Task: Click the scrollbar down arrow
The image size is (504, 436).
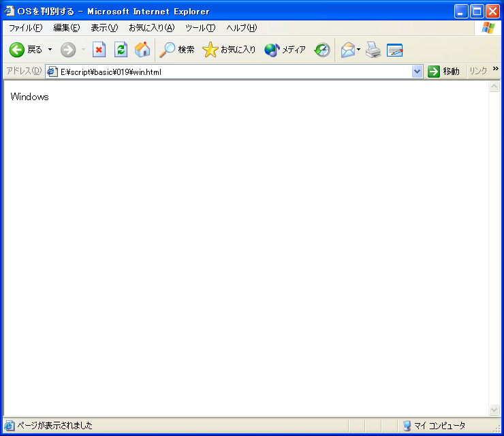Action: (494, 409)
